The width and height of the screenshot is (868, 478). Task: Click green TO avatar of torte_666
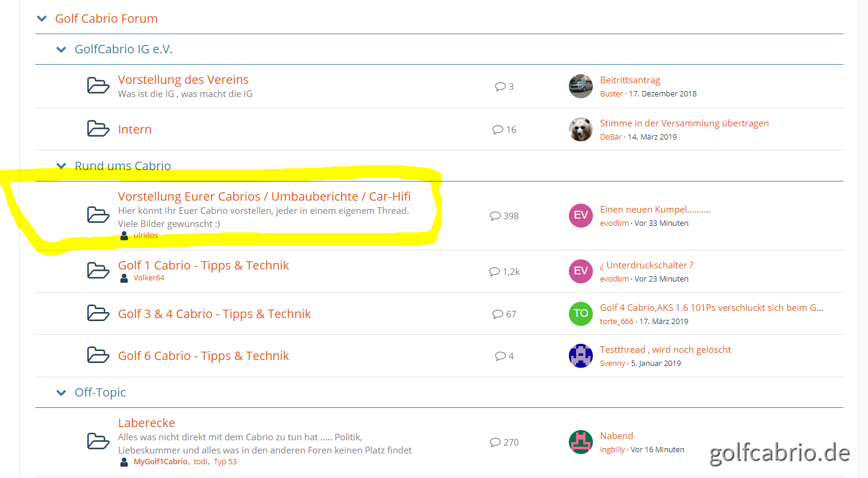pyautogui.click(x=580, y=314)
